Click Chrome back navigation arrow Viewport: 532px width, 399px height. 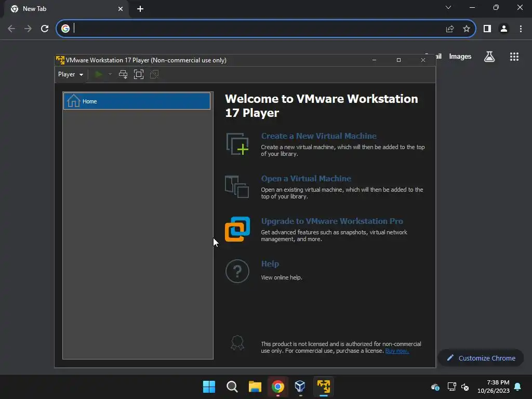pyautogui.click(x=11, y=29)
